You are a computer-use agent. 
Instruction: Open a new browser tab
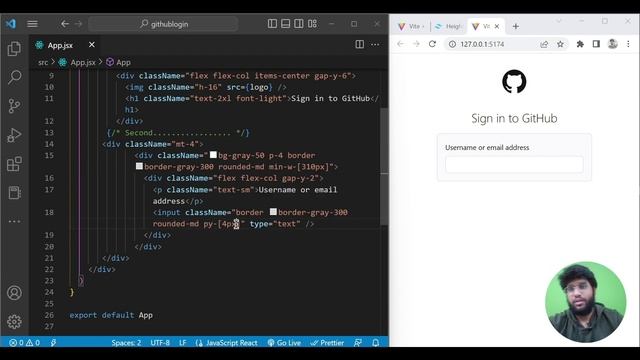[516, 27]
